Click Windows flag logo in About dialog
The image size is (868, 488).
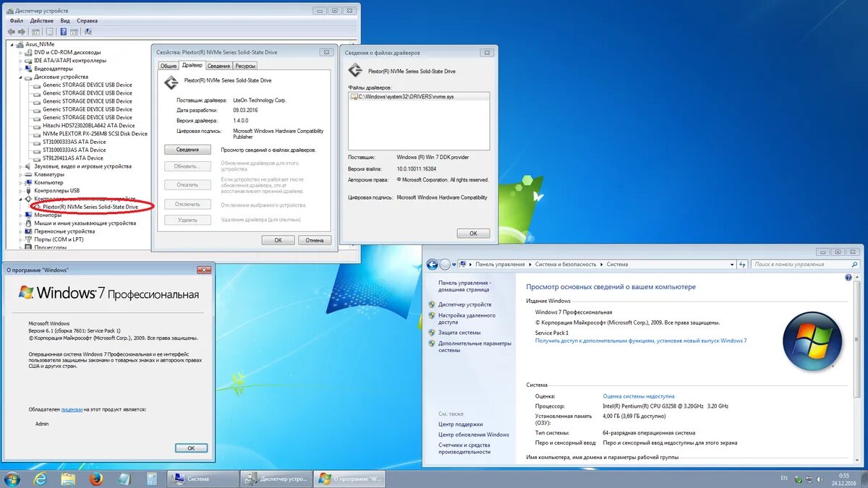(26, 293)
